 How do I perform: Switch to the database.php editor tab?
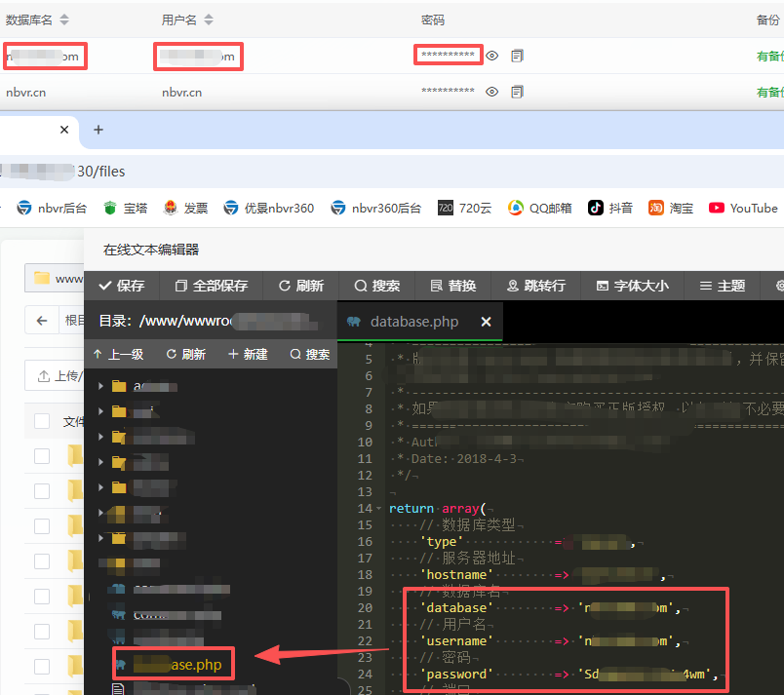[414, 322]
